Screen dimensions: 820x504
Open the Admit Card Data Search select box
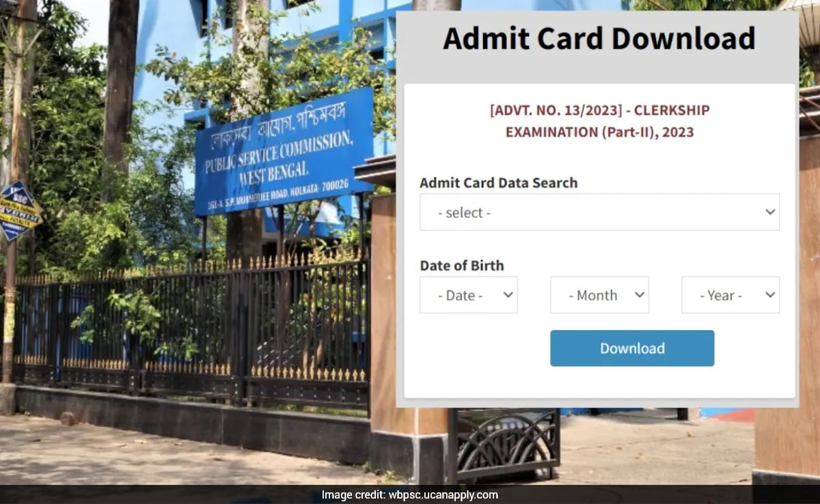coord(599,212)
